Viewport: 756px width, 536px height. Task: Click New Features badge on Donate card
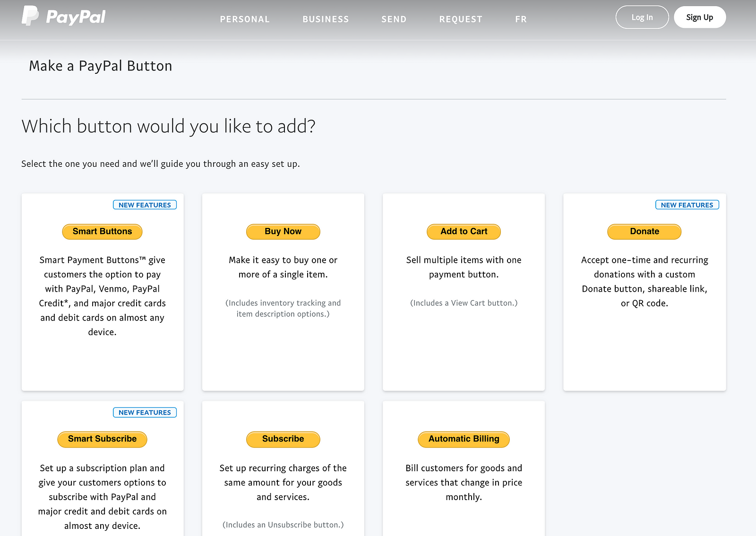tap(687, 205)
